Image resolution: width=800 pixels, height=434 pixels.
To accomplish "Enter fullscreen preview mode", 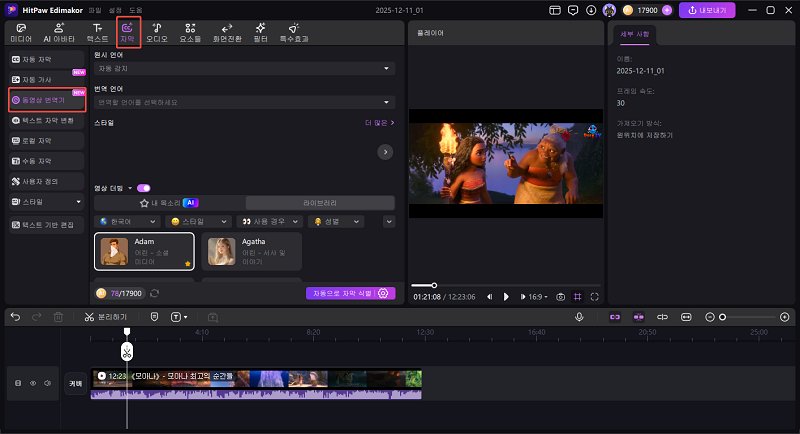I will (594, 297).
